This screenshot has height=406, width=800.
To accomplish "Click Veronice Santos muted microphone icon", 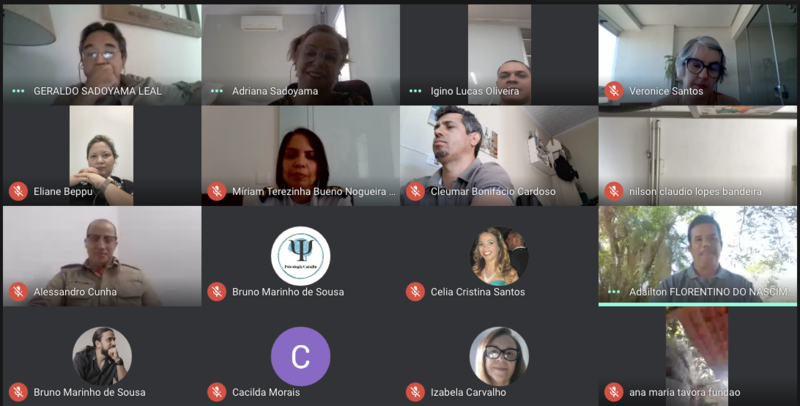I will coord(614,91).
